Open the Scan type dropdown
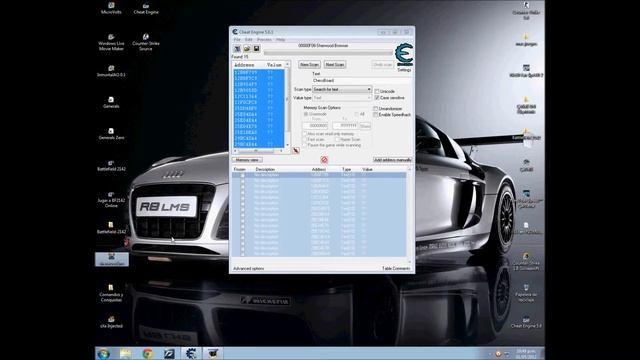 342,89
